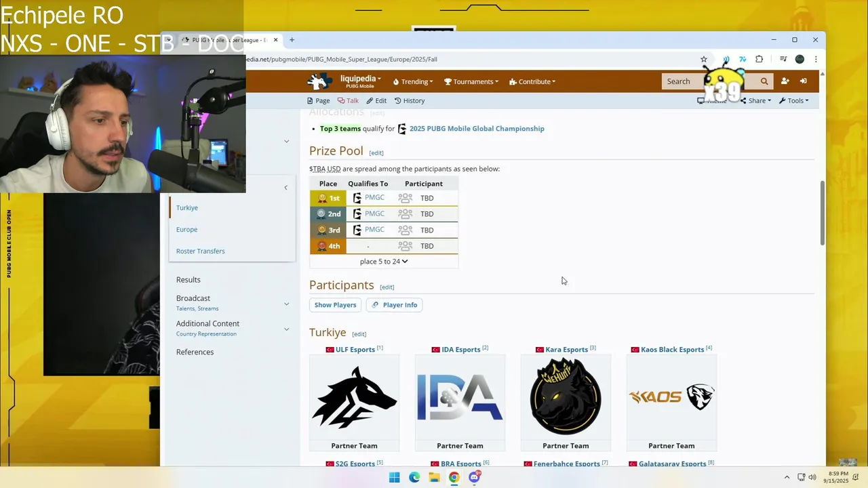Close the PUBG Mobile Super League tab
Viewport: 868px width, 488px height.
pyautogui.click(x=275, y=40)
